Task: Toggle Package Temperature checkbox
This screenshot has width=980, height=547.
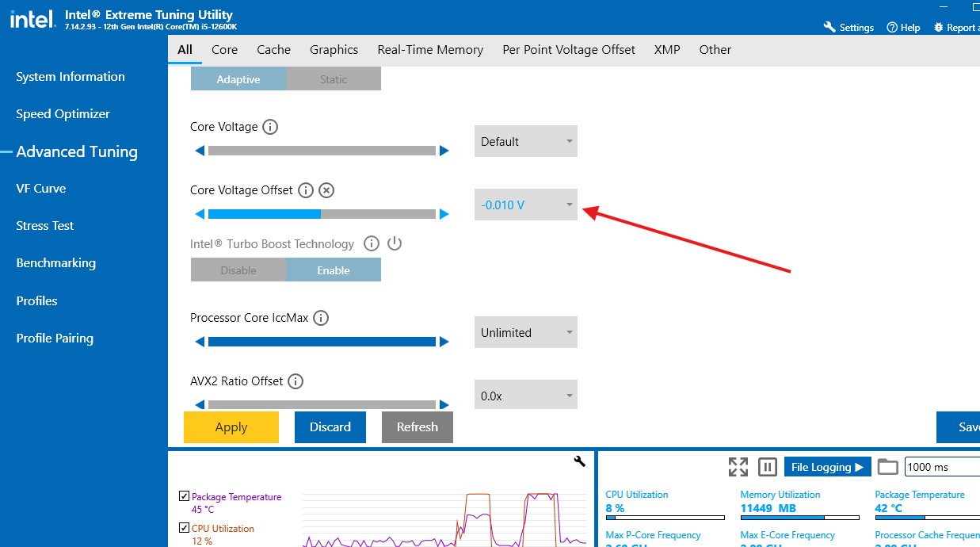Action: tap(185, 496)
